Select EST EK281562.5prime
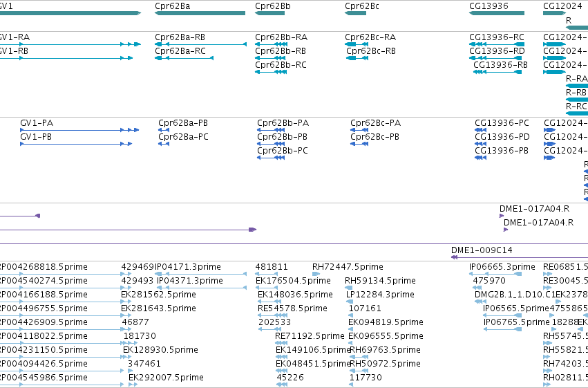This screenshot has width=588, height=388. pyautogui.click(x=158, y=295)
